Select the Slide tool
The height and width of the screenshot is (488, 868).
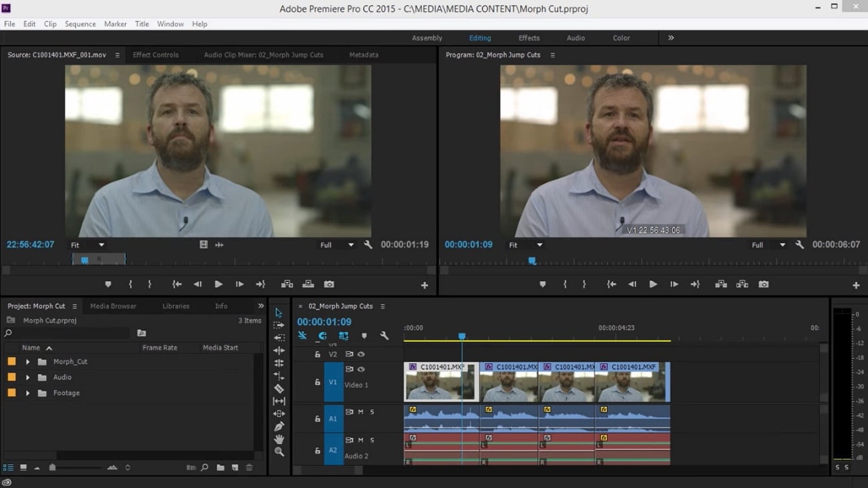point(279,414)
